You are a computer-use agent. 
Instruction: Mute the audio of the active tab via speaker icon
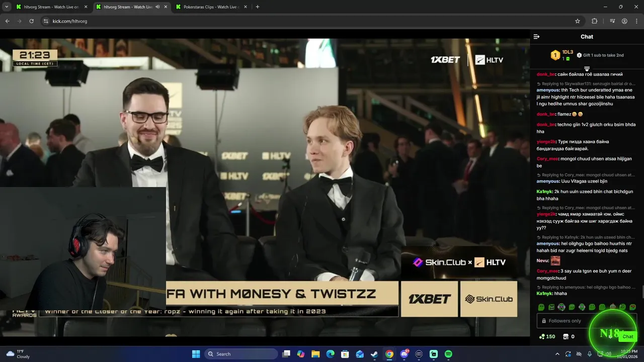(x=157, y=7)
